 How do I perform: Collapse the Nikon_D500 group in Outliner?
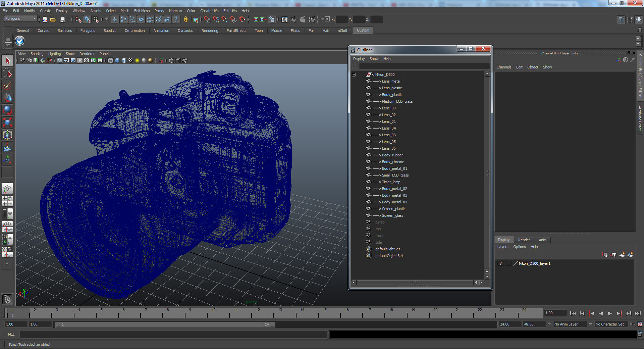click(x=354, y=74)
